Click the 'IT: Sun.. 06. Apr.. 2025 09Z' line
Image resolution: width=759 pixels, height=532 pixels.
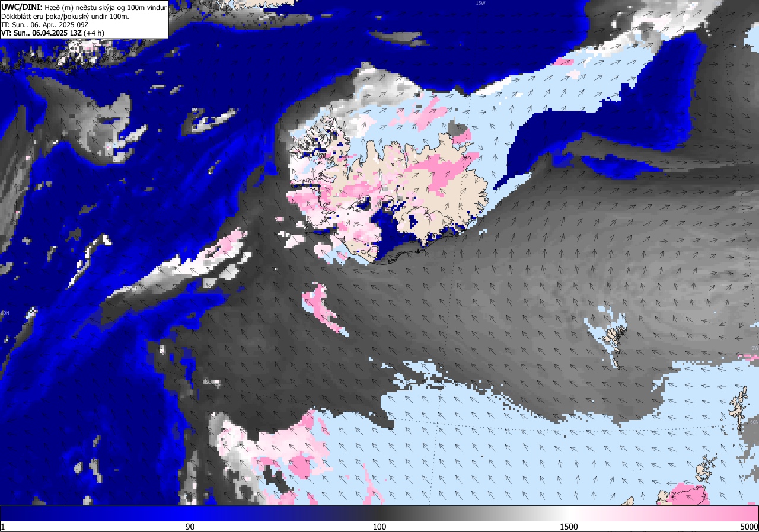(x=44, y=24)
